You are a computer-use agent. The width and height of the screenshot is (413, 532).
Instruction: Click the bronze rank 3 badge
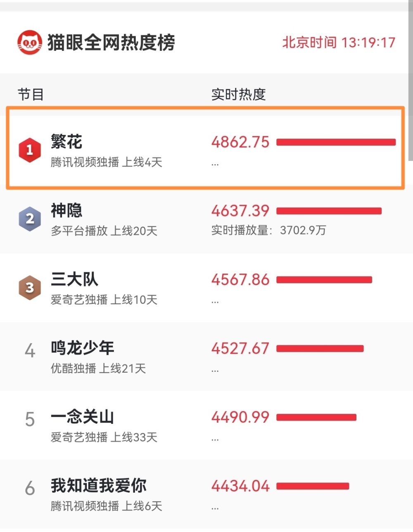[x=30, y=288]
